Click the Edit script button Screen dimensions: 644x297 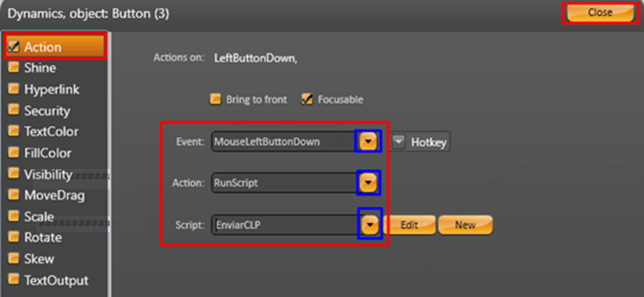pos(409,225)
